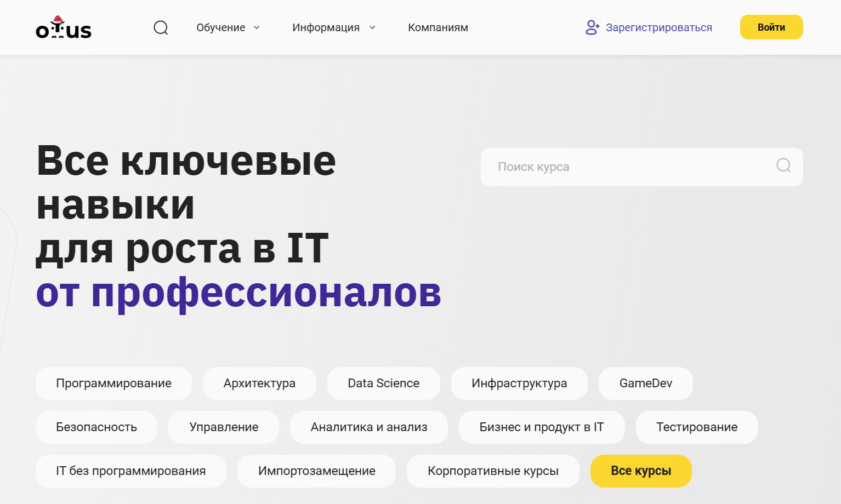The image size is (841, 504).
Task: Click the Зарегистрироваться link
Action: tap(658, 27)
